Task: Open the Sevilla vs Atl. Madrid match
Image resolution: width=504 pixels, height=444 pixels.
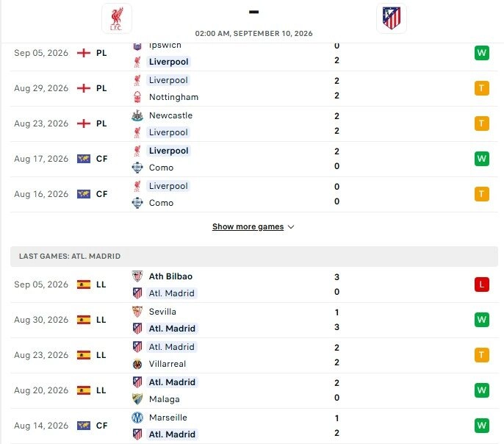Action: [x=254, y=320]
